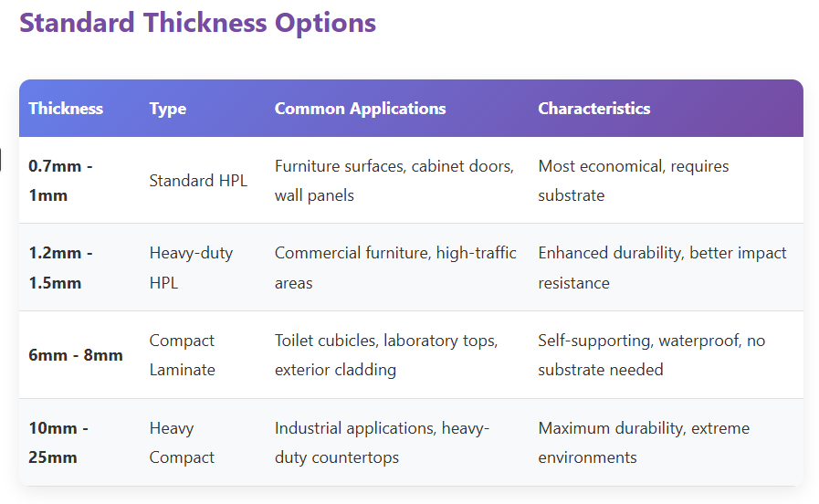Select the Characteristics column header
The image size is (819, 504).
[x=593, y=109]
